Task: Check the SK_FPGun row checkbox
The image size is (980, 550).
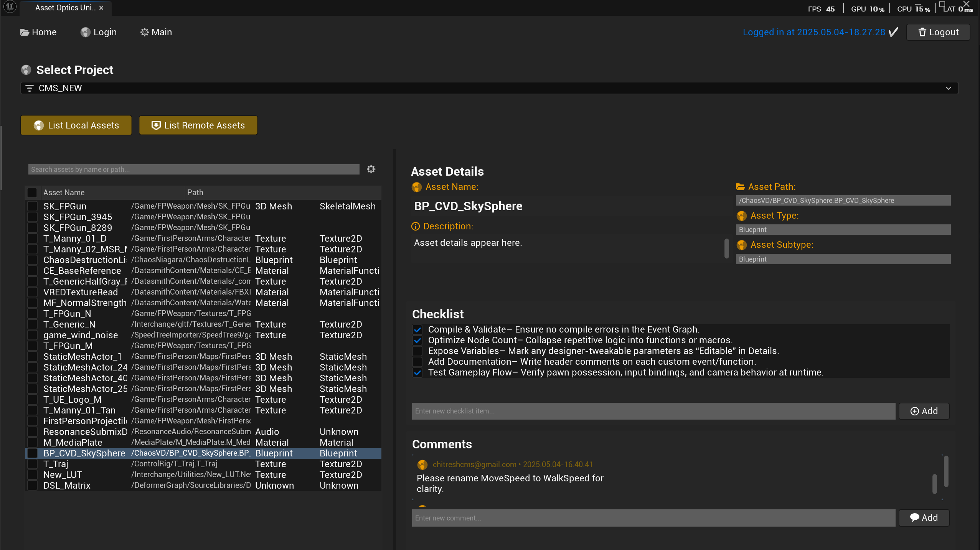Action: [x=33, y=206]
